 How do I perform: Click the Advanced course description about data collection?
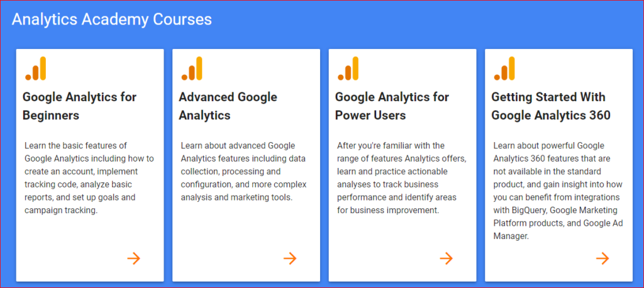244,171
